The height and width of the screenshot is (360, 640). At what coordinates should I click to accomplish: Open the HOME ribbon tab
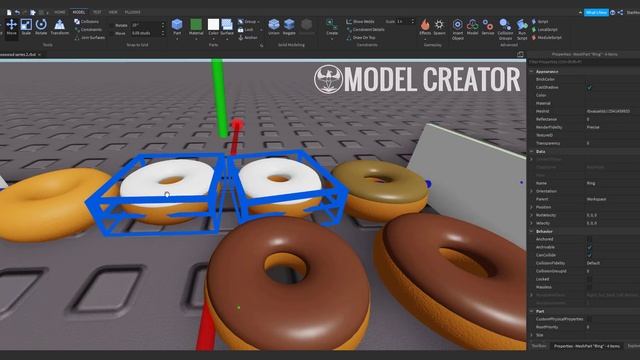(60, 12)
